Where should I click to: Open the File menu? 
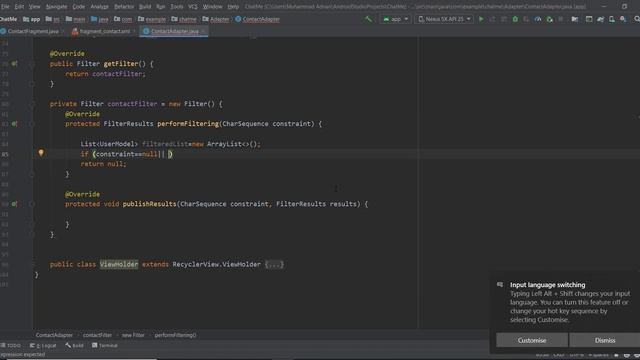tap(4, 7)
